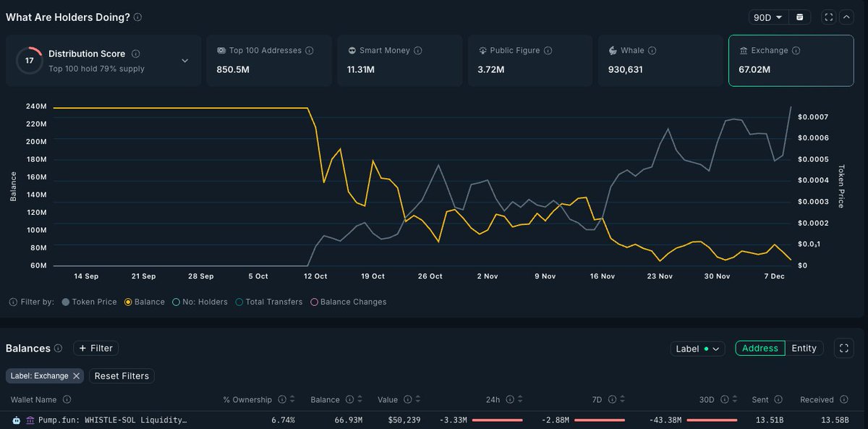Click 30D column info icon
Viewport: 868px width, 429px height.
click(724, 399)
